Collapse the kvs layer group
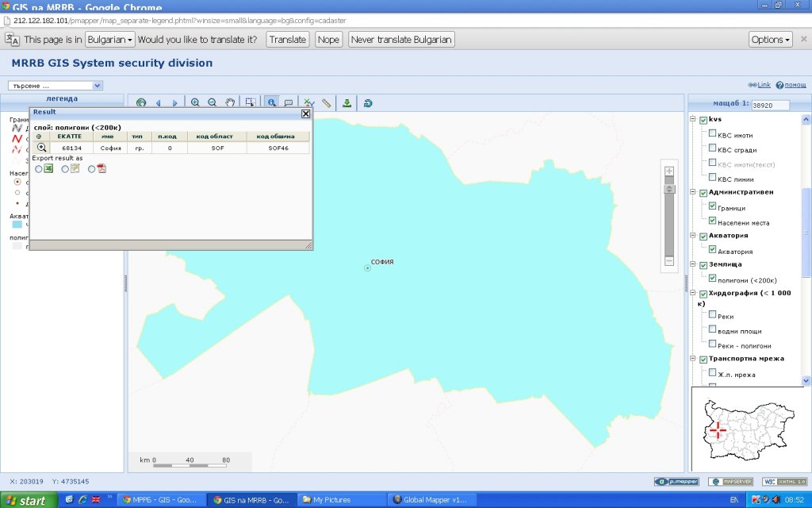Screen dimensions: 812x508 [x=693, y=120]
